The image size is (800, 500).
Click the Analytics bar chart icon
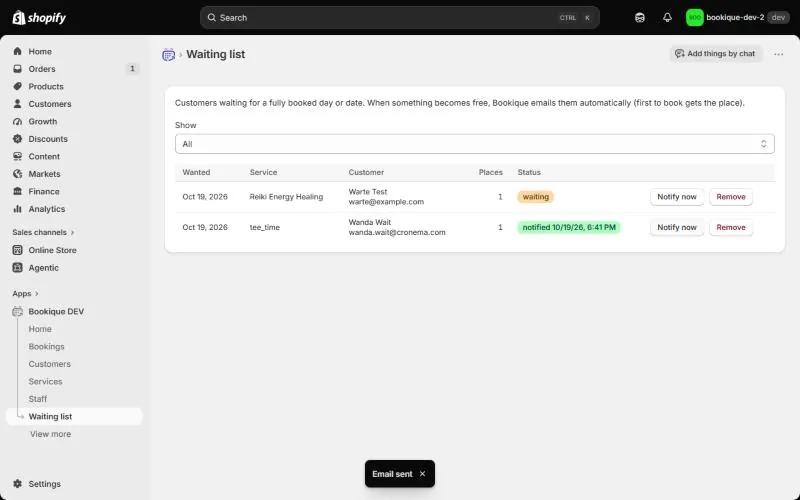pyautogui.click(x=17, y=209)
